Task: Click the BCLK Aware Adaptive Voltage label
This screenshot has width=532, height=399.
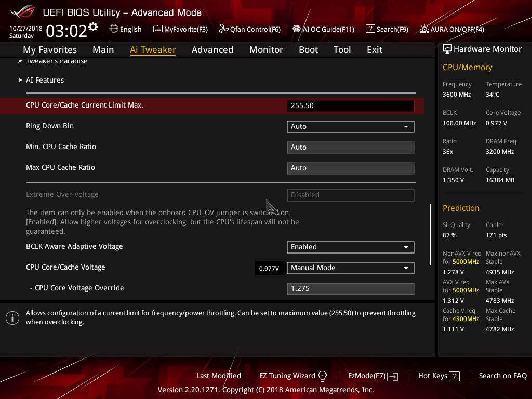Action: (74, 247)
